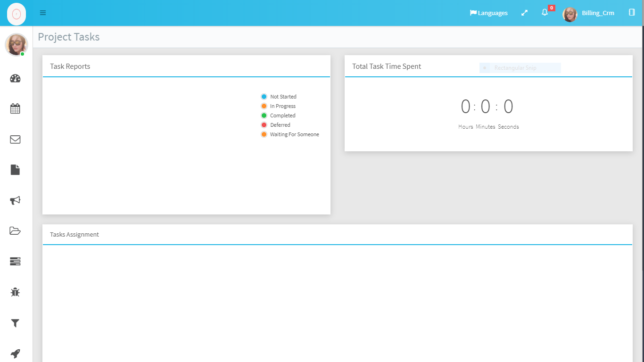Click the sidebar user profile avatar
644x362 pixels.
coord(16,44)
